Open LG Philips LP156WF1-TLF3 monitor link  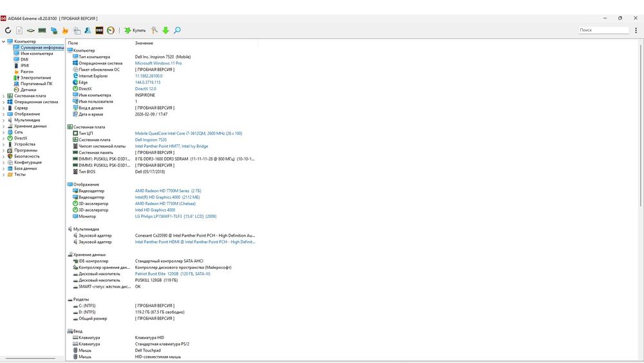point(175,216)
